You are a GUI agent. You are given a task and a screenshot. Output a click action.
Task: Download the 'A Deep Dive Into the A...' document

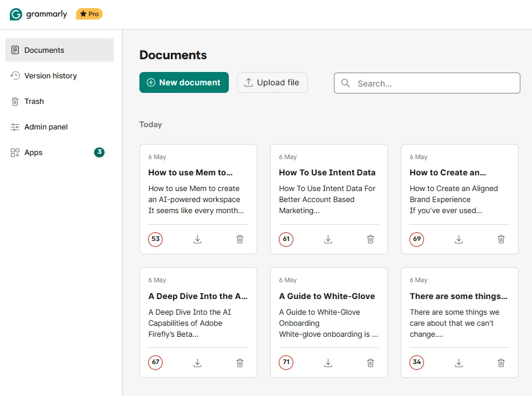(197, 362)
